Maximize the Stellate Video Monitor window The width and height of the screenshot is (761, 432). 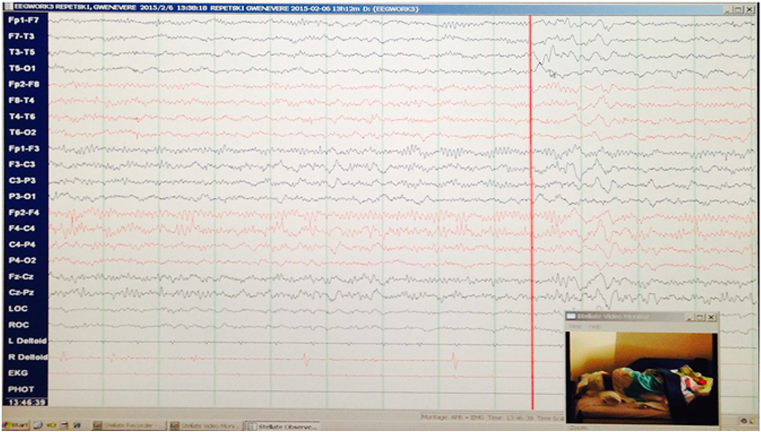(700, 317)
